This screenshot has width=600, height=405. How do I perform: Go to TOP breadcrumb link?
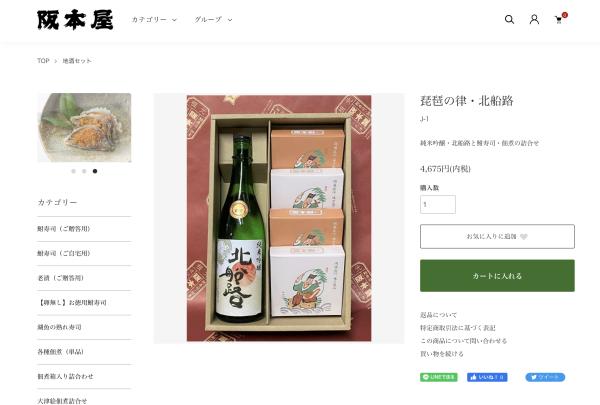43,60
